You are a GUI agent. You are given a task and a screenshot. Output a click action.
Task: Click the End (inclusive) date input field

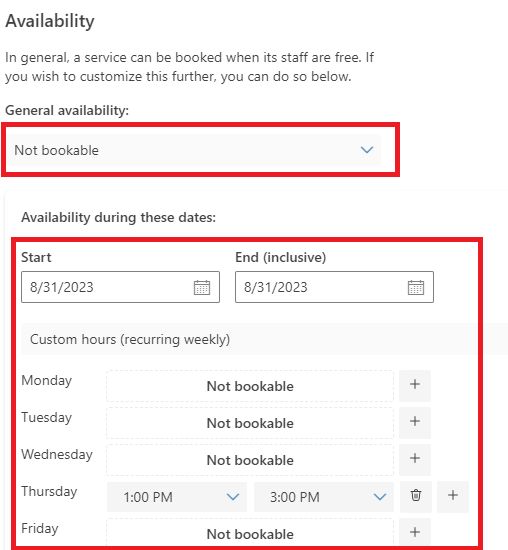coord(334,287)
